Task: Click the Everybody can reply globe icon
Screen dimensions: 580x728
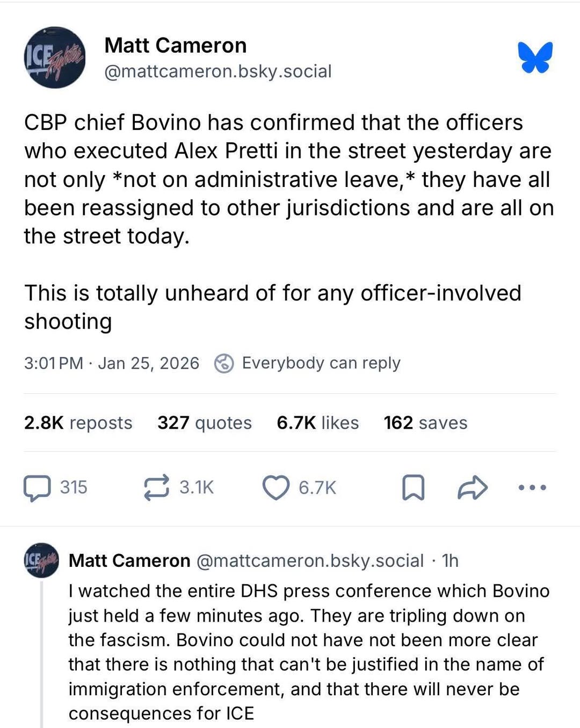Action: click(223, 364)
